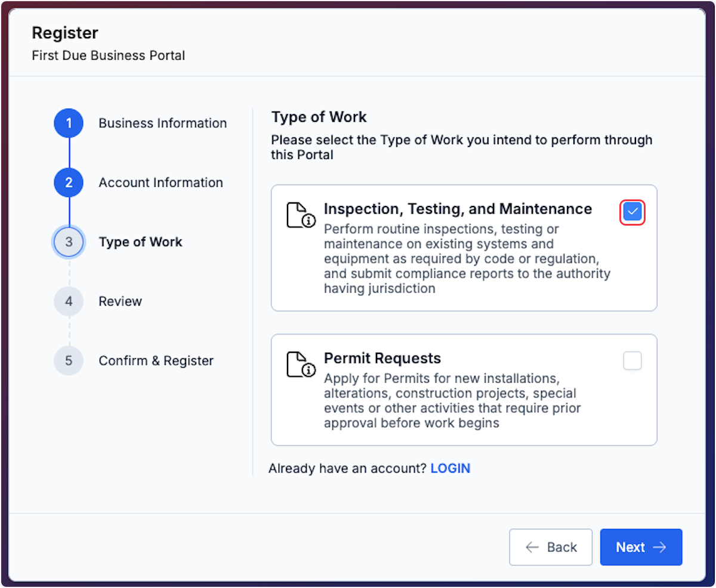This screenshot has height=588, width=716.
Task: Go to step 1 Business Information circle
Action: click(x=69, y=124)
